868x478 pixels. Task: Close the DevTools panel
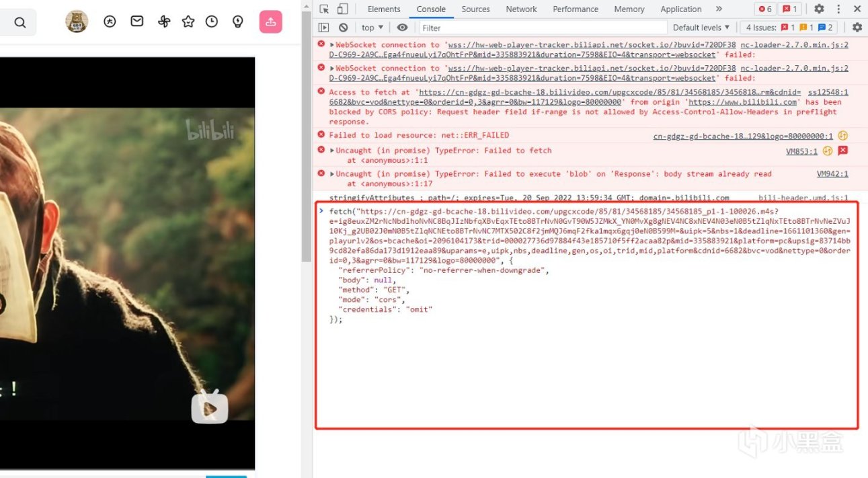(x=857, y=9)
